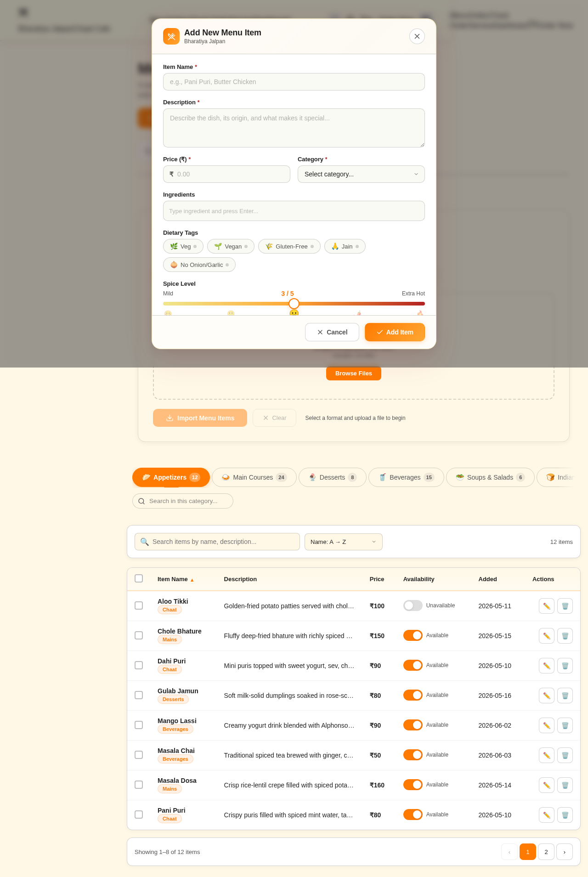The height and width of the screenshot is (877, 588).
Task: Edit the Masala Dosa item
Action: (x=547, y=785)
